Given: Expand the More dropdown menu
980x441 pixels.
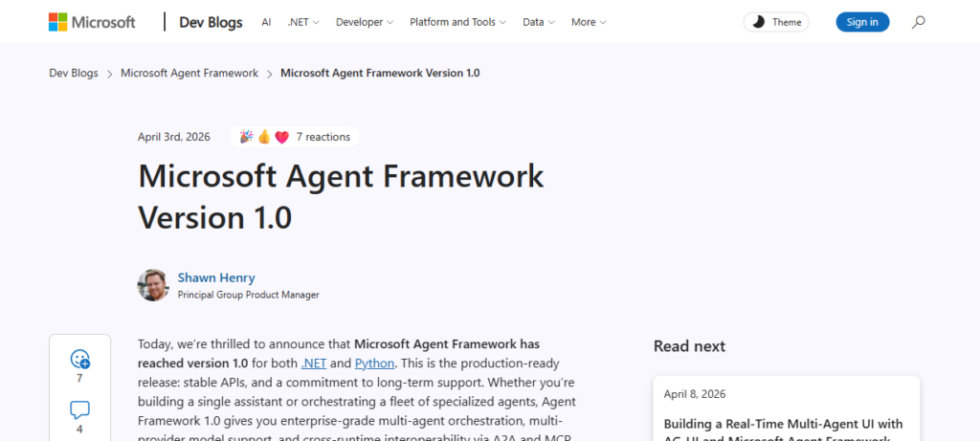Looking at the screenshot, I should (589, 22).
